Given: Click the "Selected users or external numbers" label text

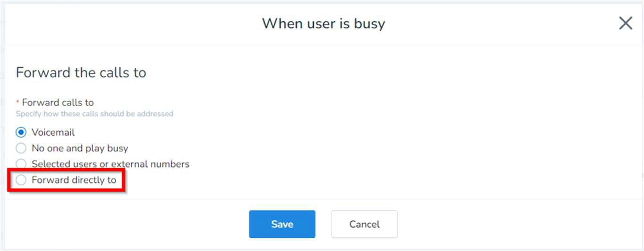Looking at the screenshot, I should (x=110, y=164).
